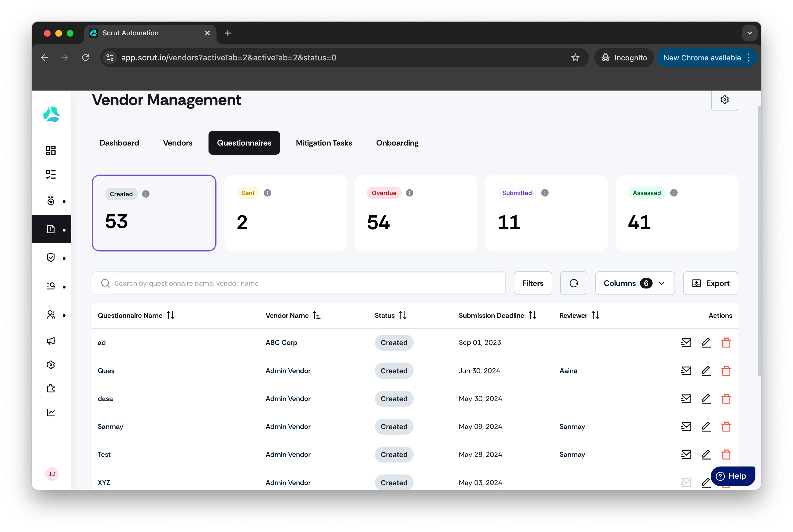Image resolution: width=793 pixels, height=532 pixels.
Task: Open the Filters button
Action: tap(533, 283)
